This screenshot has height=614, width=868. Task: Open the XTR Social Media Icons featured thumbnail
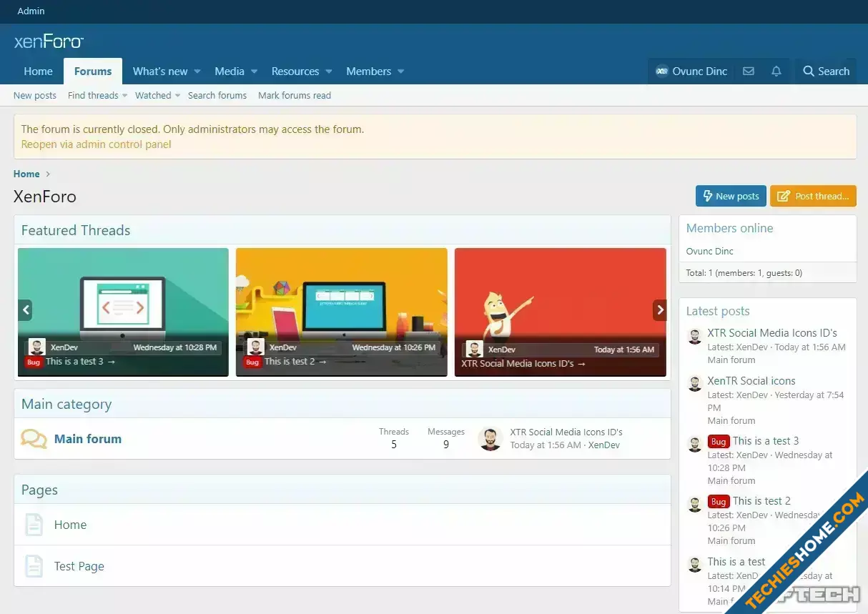point(561,312)
